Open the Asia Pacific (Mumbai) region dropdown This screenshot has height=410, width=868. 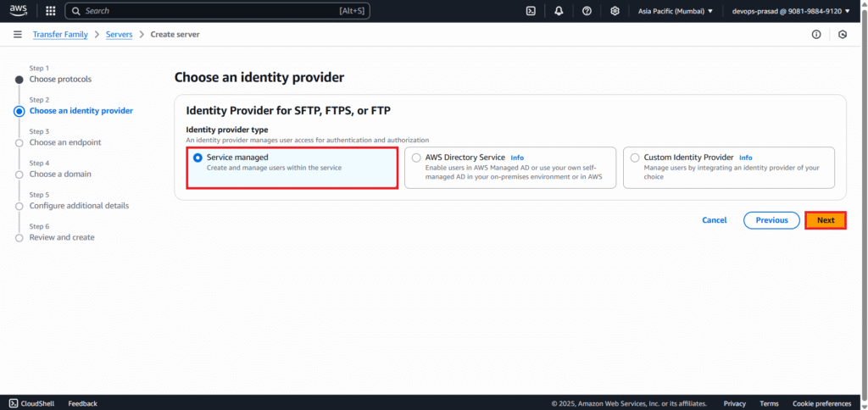pyautogui.click(x=676, y=10)
